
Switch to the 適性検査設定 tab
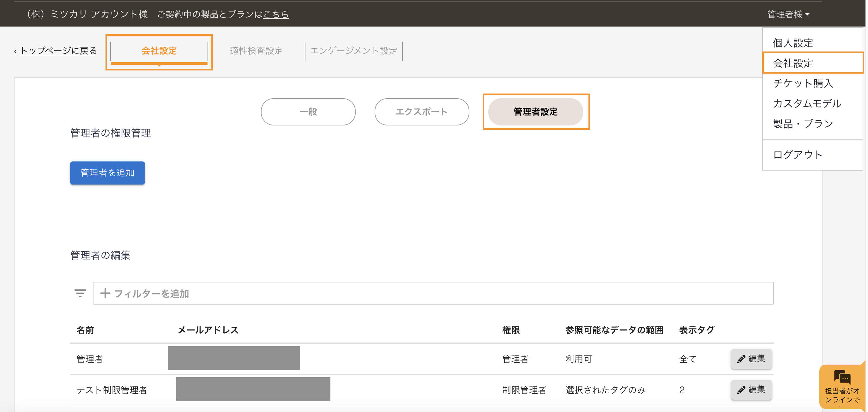click(256, 51)
